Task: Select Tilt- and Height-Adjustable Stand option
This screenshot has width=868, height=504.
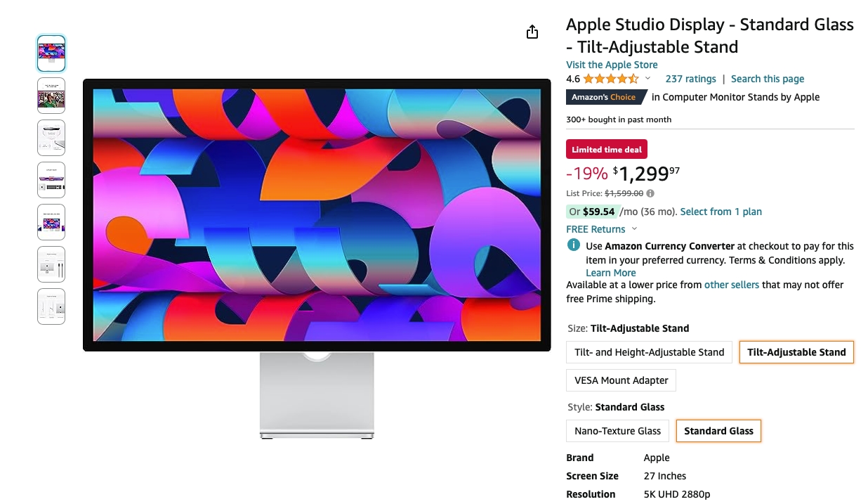Action: (649, 352)
